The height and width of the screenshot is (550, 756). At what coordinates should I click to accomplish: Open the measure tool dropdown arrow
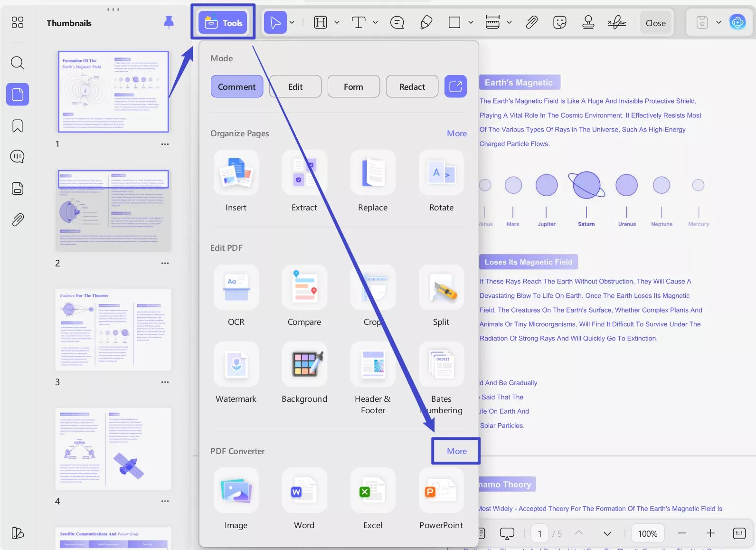point(509,22)
